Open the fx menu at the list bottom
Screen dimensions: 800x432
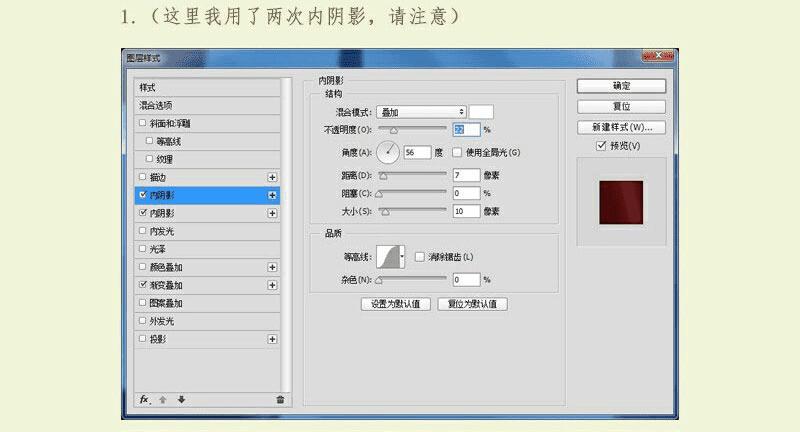point(144,399)
